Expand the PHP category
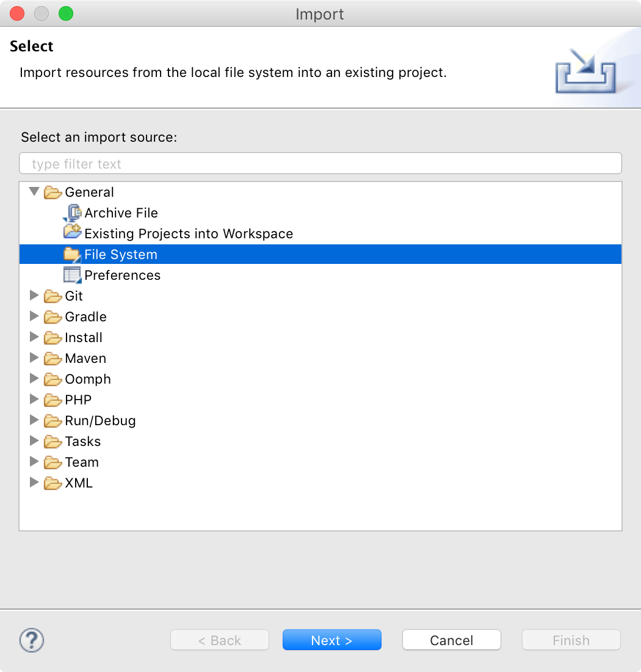Image resolution: width=641 pixels, height=672 pixels. click(x=34, y=400)
